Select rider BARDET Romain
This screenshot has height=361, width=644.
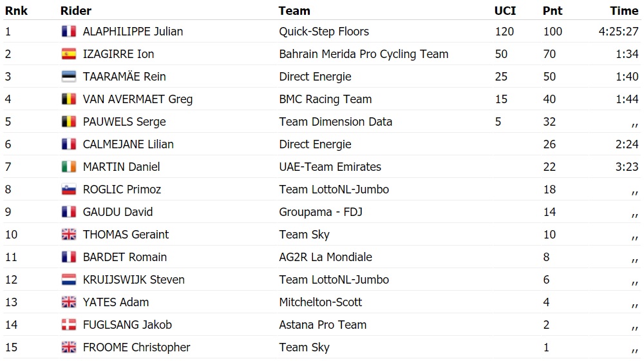[x=125, y=257]
